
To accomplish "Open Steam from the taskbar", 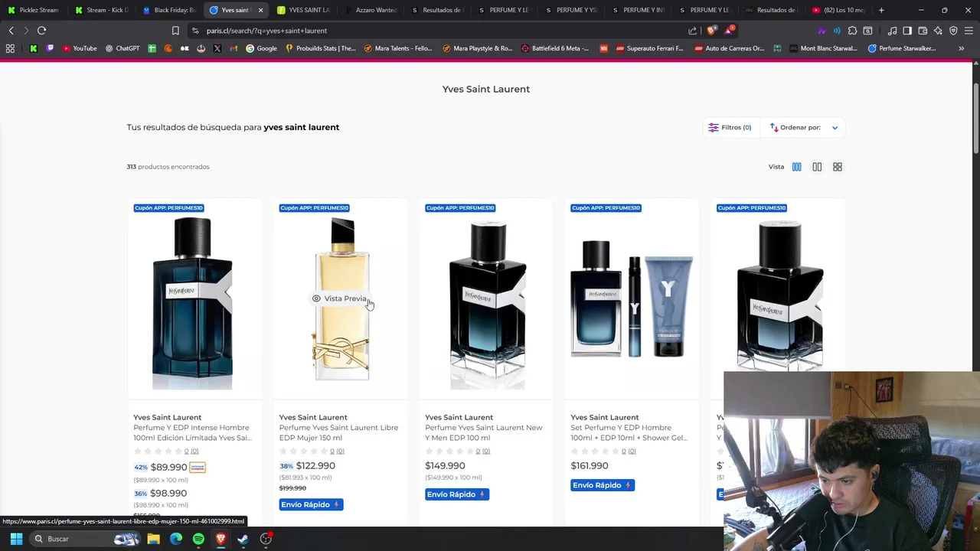I will pos(243,539).
